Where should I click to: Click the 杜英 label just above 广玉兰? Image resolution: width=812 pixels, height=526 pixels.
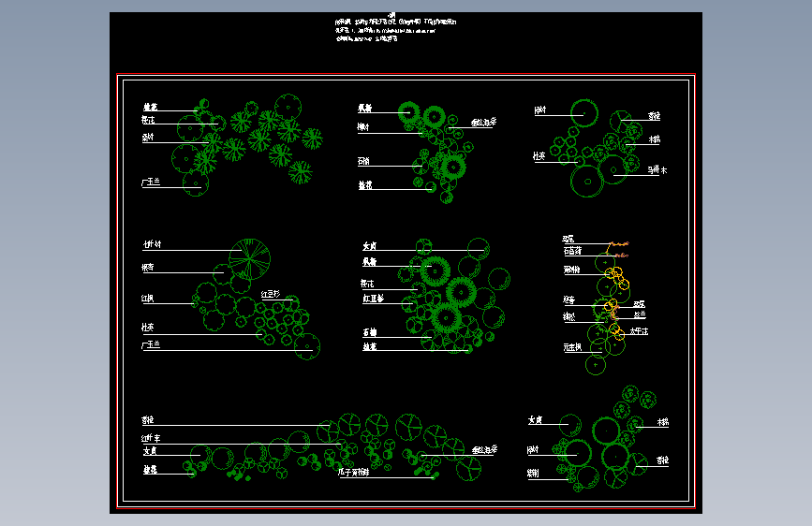point(148,328)
